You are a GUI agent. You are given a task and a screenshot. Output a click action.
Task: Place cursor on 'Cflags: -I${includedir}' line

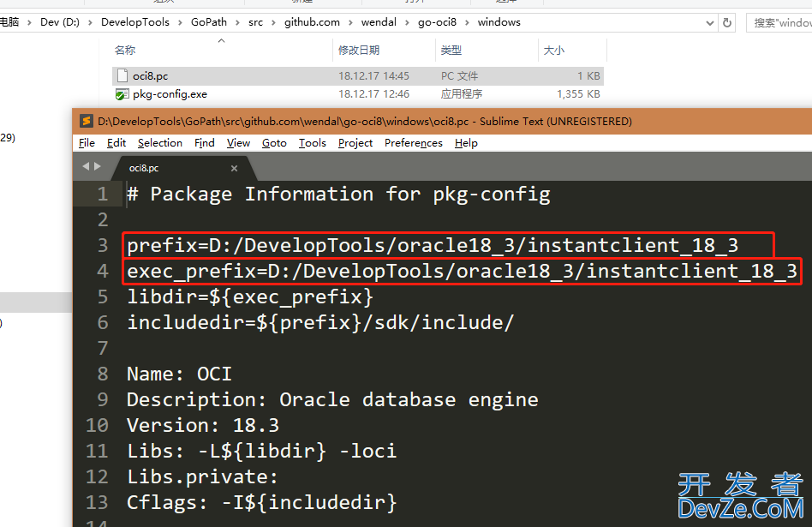(x=261, y=502)
